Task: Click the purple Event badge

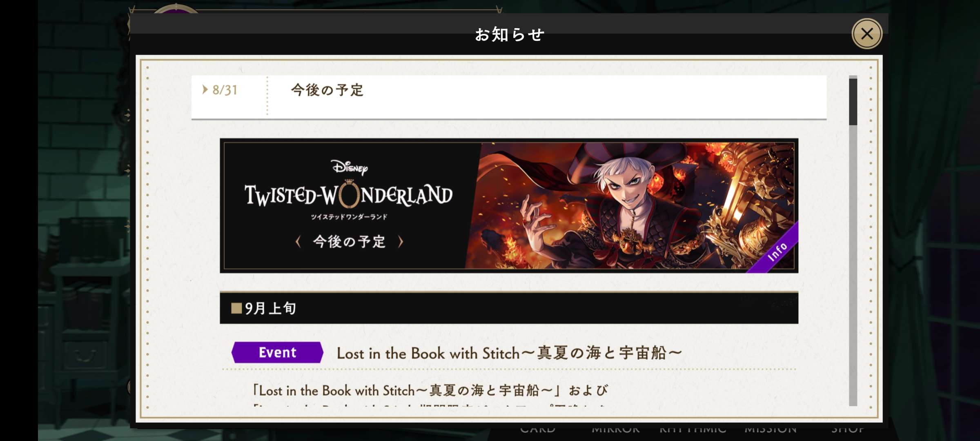Action: pyautogui.click(x=277, y=352)
